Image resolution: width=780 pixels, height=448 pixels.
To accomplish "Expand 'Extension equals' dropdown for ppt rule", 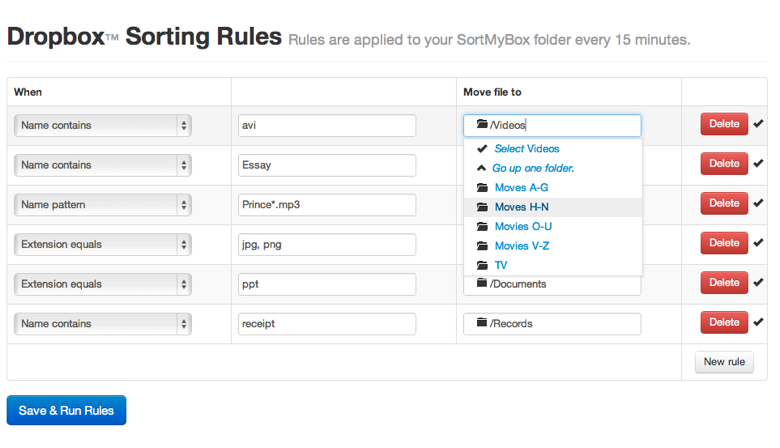I will click(x=102, y=284).
